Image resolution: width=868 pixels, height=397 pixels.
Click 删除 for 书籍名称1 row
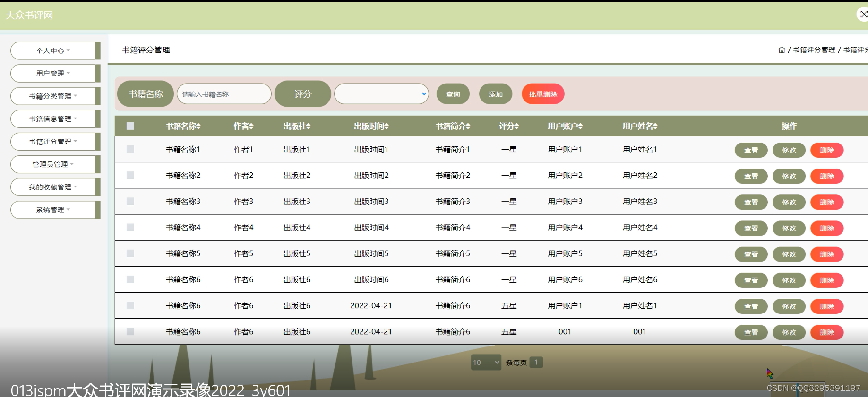pyautogui.click(x=827, y=150)
